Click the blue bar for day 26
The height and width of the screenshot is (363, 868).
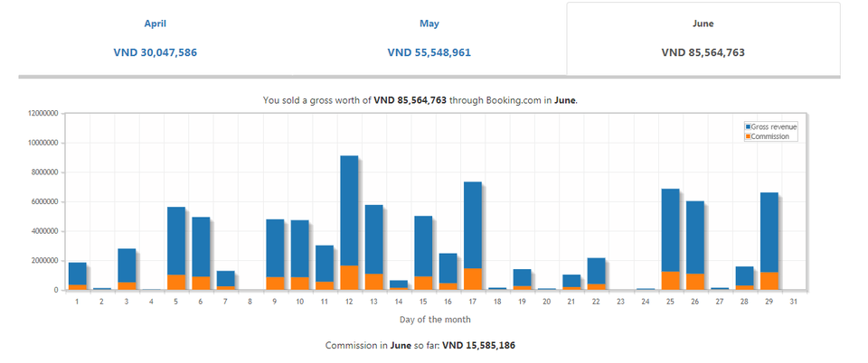694,237
